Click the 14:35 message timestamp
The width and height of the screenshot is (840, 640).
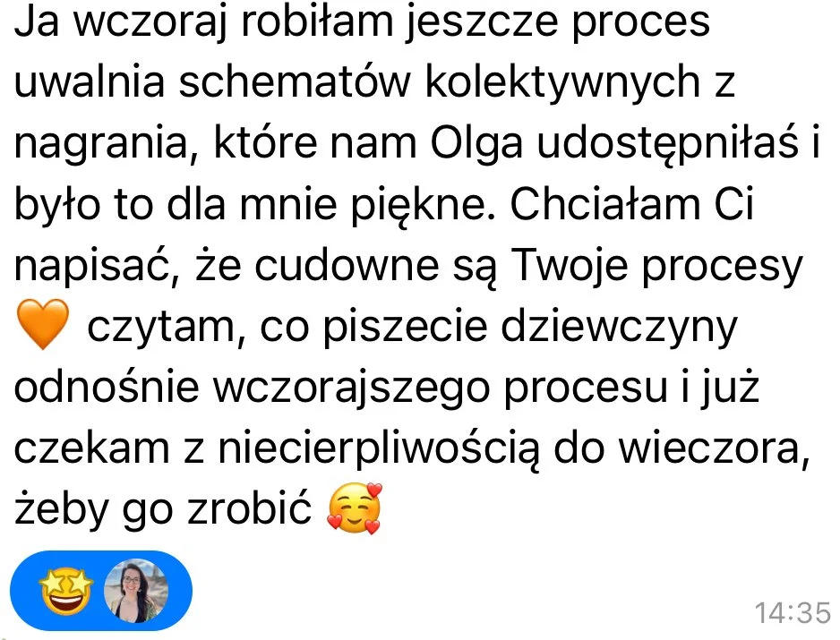pos(793,612)
